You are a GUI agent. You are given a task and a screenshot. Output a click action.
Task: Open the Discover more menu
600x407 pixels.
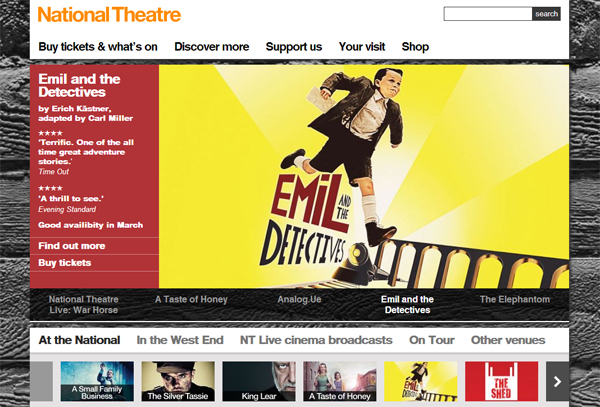tap(212, 47)
